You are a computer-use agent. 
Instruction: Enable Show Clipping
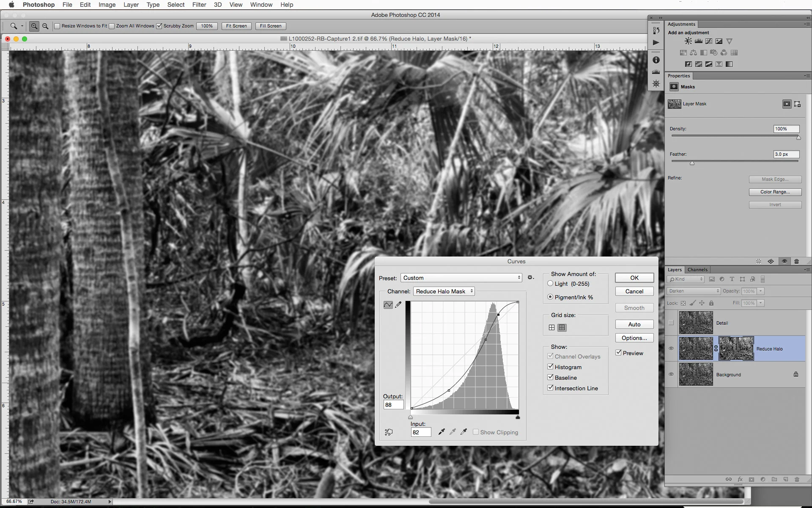[x=476, y=432]
